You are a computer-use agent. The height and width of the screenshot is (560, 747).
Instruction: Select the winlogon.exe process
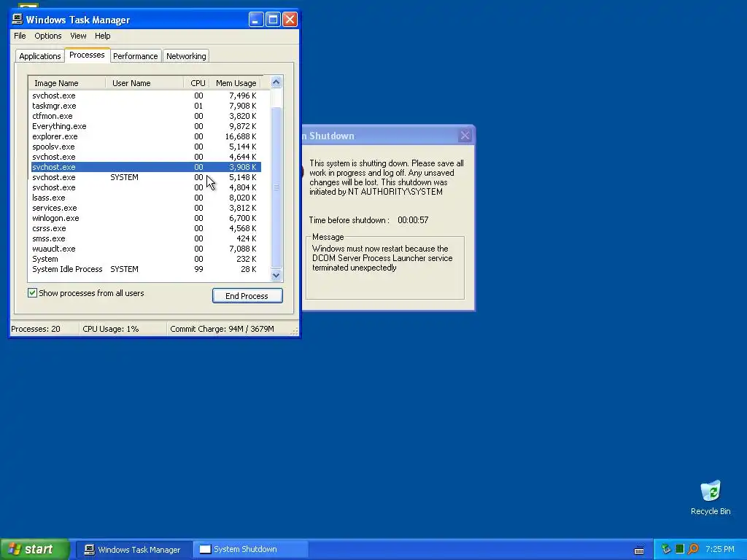[x=146, y=218]
